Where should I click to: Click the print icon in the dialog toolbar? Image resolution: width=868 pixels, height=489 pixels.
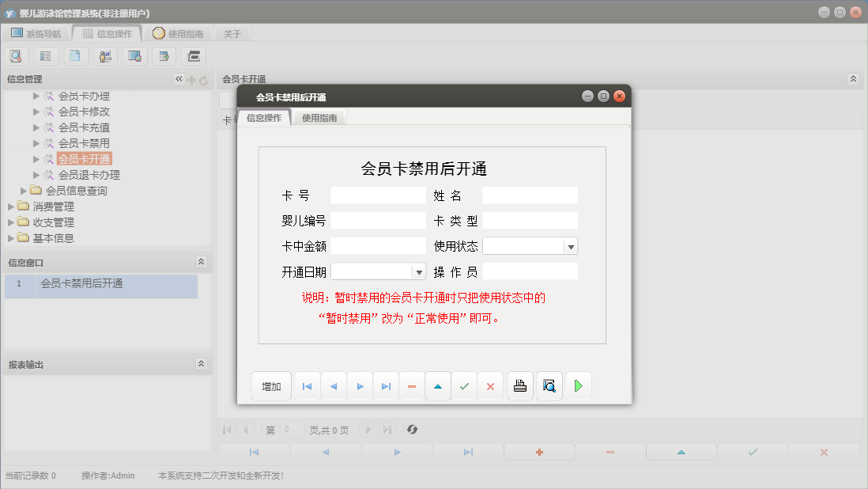coord(519,385)
